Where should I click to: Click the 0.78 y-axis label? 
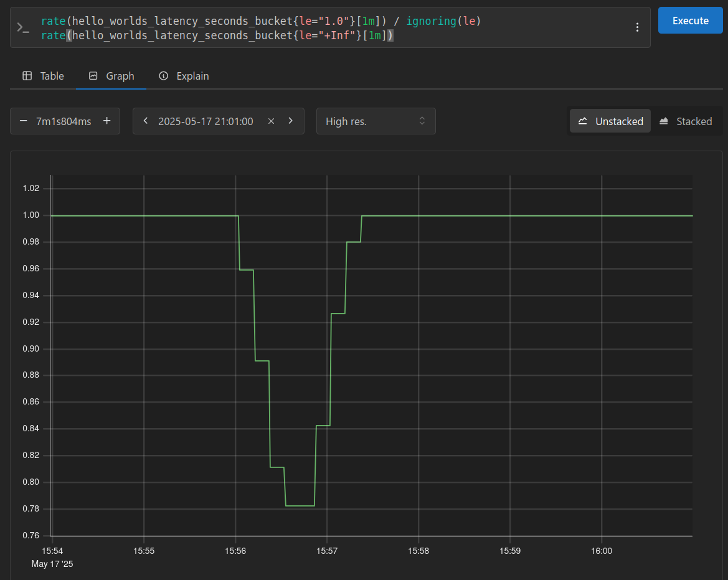31,508
